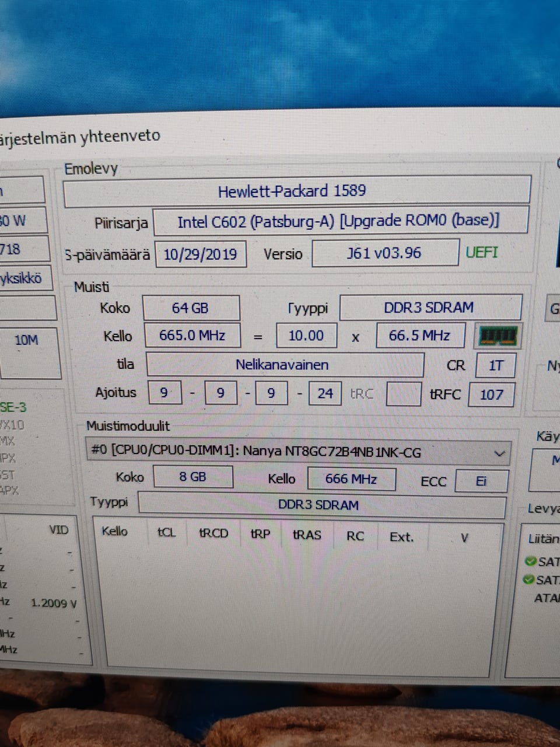Click the BIOS date 10/29/2019
This screenshot has height=747, width=560.
click(x=200, y=254)
